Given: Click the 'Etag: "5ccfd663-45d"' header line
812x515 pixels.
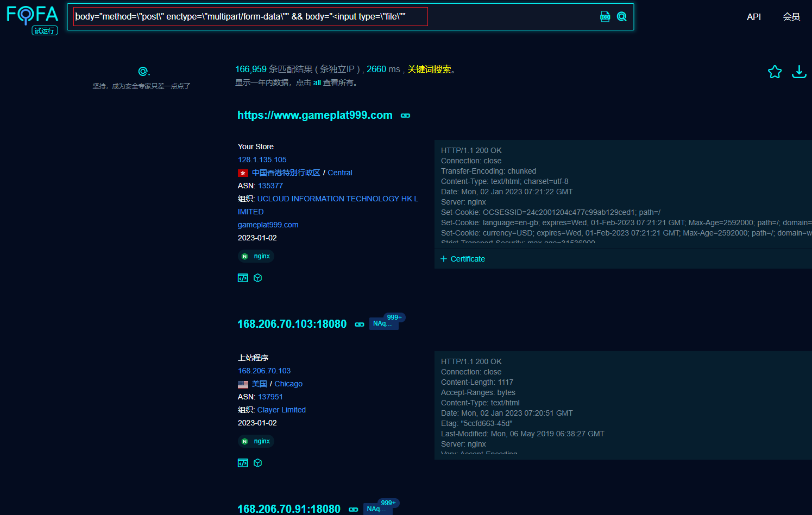Looking at the screenshot, I should pyautogui.click(x=477, y=423).
